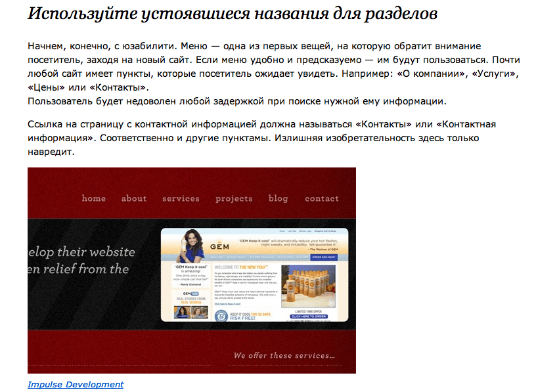Open the 'services' menu item

pyautogui.click(x=181, y=198)
